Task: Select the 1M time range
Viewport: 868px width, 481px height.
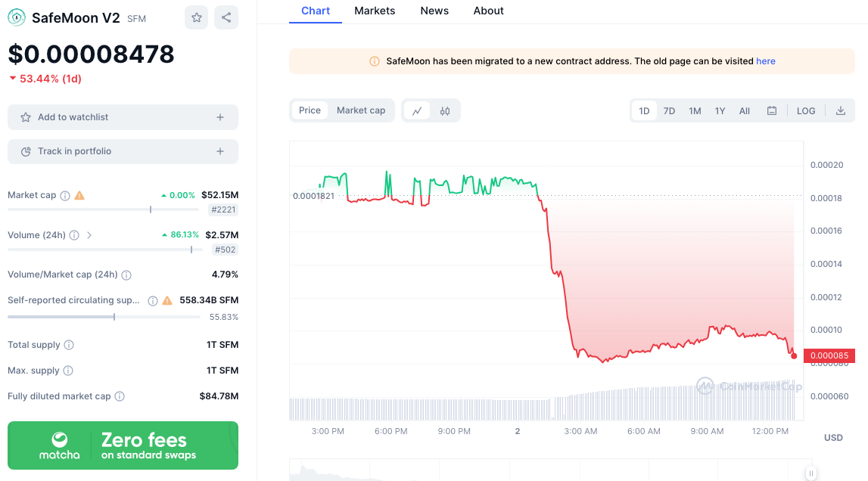Action: pos(695,110)
